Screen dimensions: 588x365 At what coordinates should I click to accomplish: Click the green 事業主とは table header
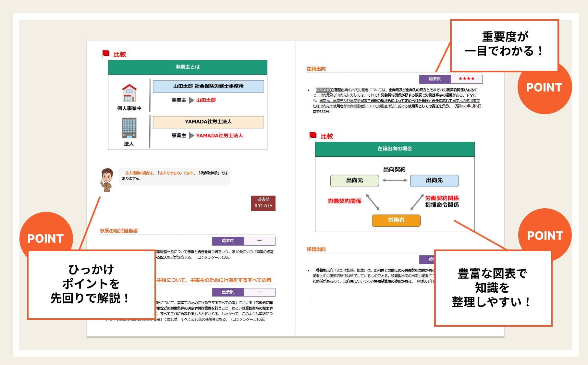(188, 67)
